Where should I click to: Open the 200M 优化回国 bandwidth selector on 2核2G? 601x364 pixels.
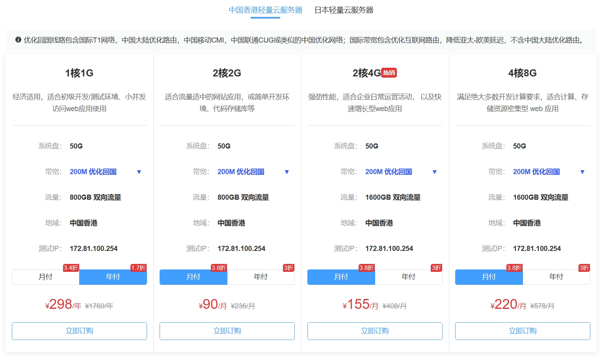pyautogui.click(x=287, y=172)
